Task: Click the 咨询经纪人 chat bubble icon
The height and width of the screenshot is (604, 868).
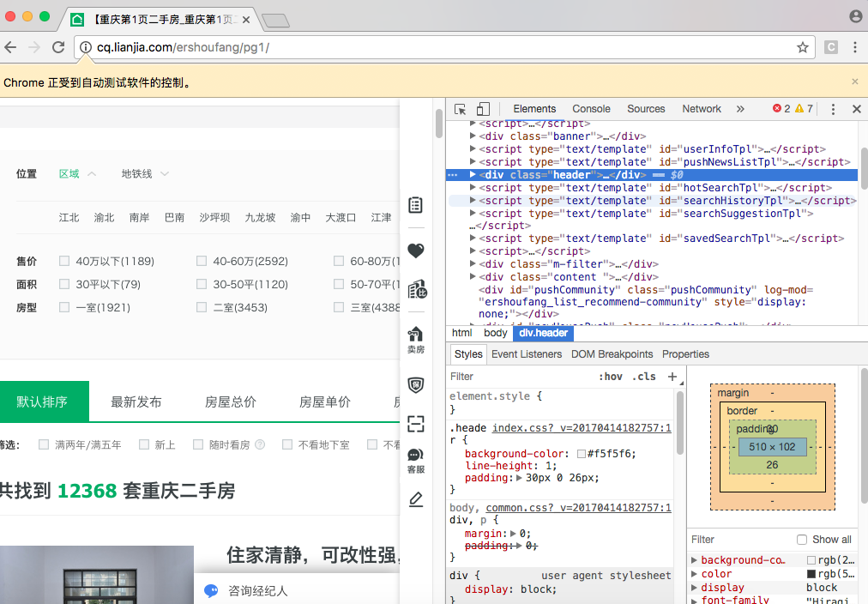Action: tap(212, 591)
